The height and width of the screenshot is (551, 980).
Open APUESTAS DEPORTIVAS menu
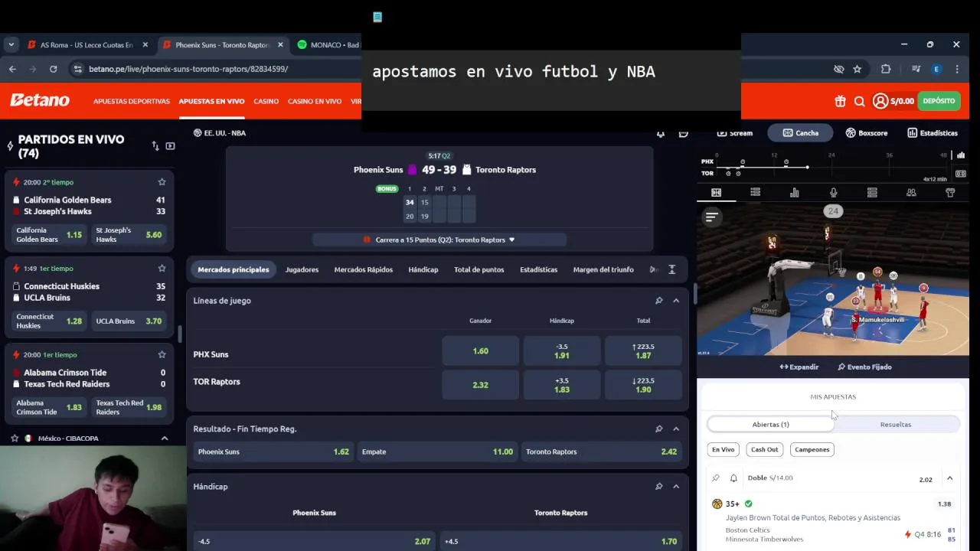click(x=132, y=101)
